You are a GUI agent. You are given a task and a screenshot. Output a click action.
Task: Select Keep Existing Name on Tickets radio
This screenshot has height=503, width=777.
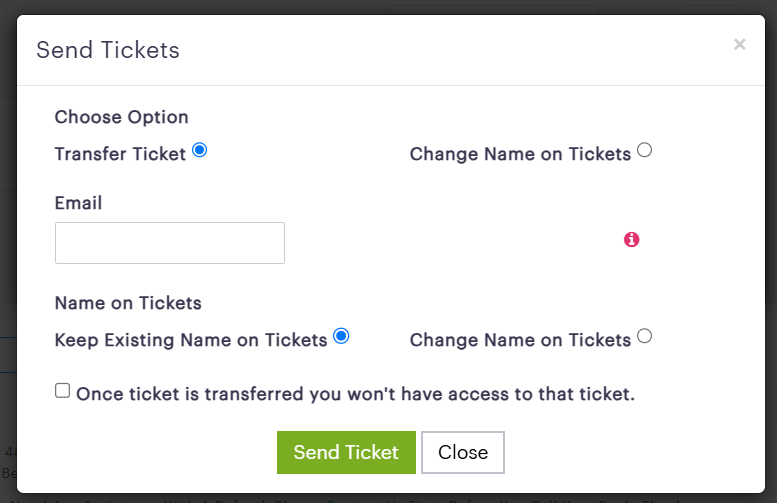[x=341, y=336]
